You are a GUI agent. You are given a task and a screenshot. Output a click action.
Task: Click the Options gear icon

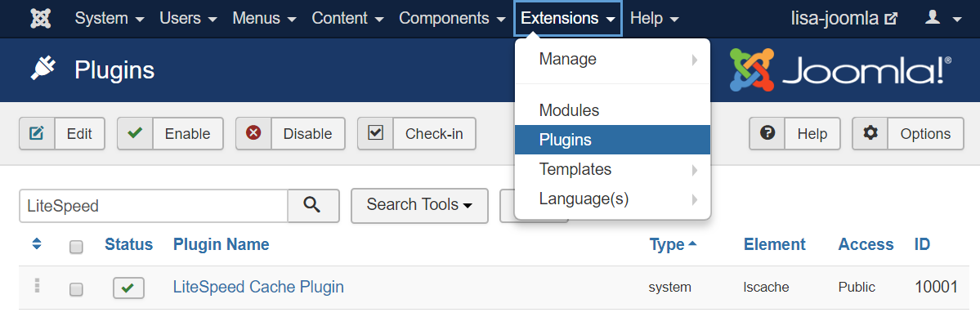point(870,133)
